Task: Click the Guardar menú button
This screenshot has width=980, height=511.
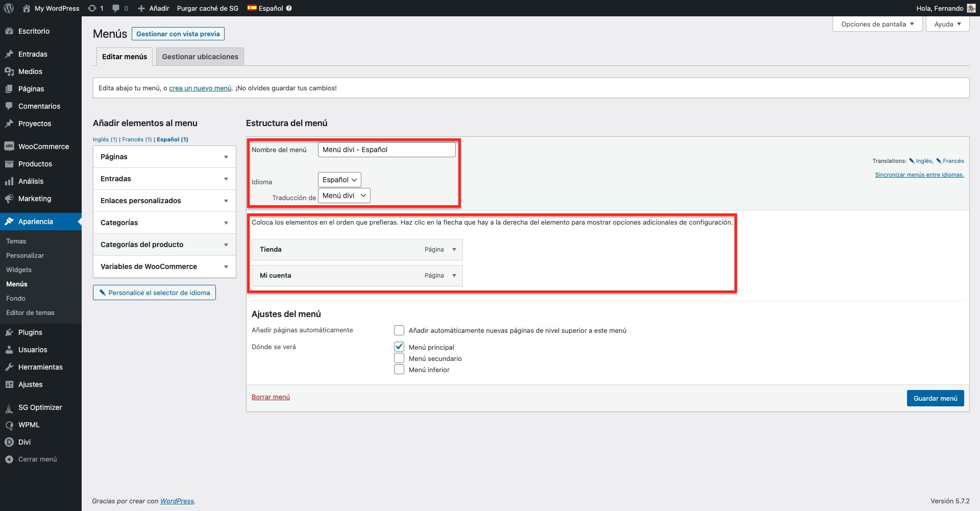Action: 935,398
